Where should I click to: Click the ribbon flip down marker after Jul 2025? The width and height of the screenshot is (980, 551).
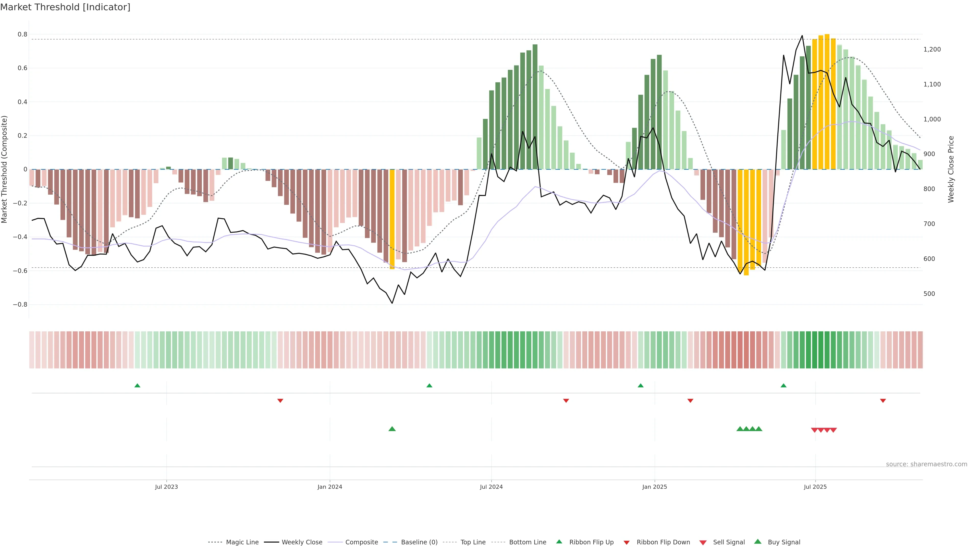coord(883,400)
